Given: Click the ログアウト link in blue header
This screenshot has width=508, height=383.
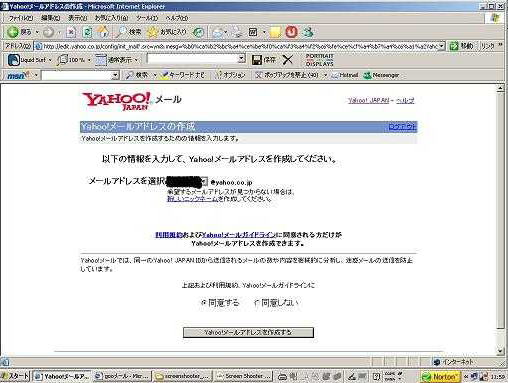Looking at the screenshot, I should [402, 126].
